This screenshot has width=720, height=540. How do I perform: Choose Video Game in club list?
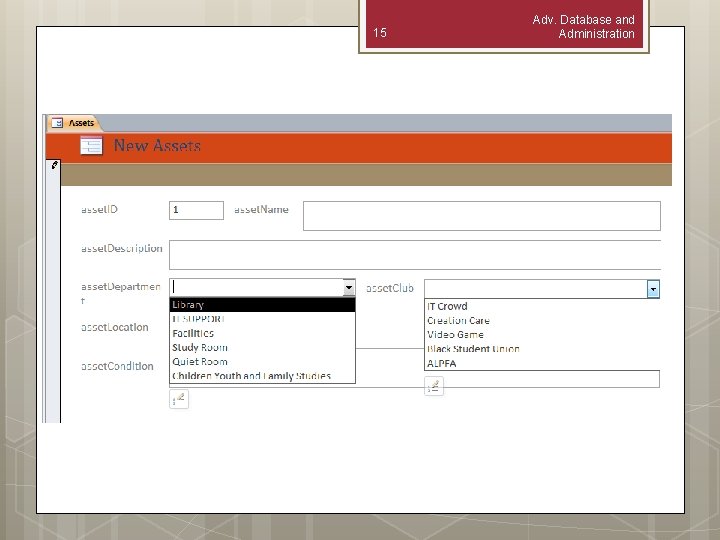[542, 335]
